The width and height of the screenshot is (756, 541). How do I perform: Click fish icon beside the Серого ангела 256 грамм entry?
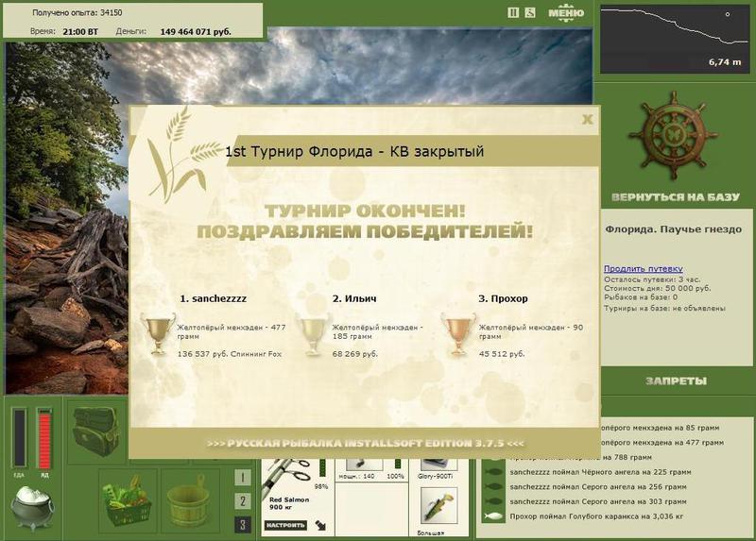click(492, 487)
